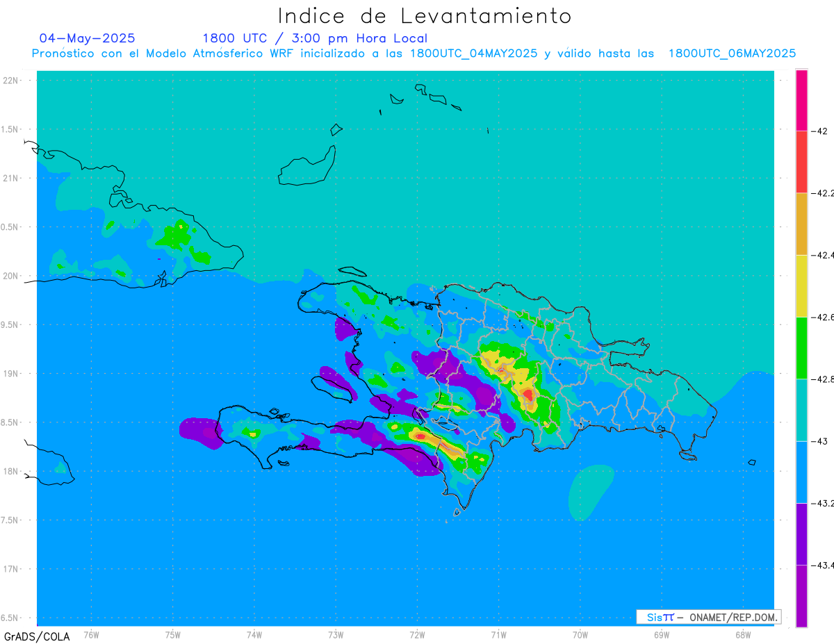
Task: Pick the teal legend color block
Action: click(x=801, y=410)
